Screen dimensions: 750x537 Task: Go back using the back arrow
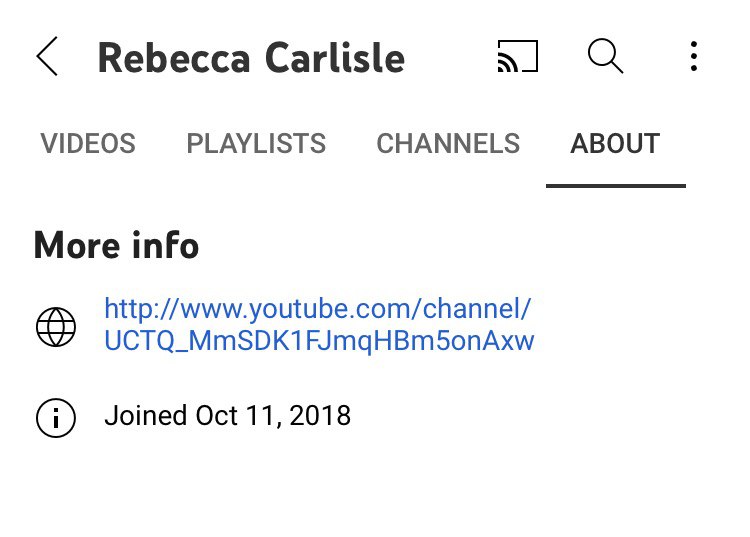point(47,56)
